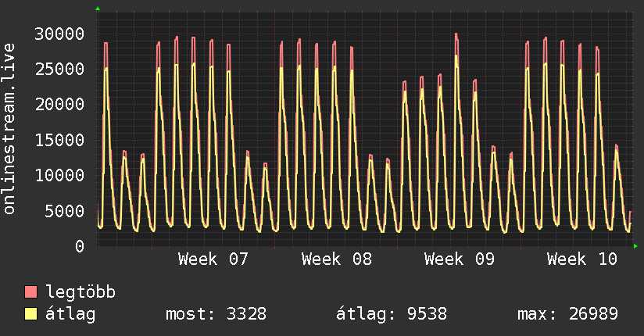Click the 15000 y-axis label
Screen dimensions: 644x336
pyautogui.click(x=59, y=140)
